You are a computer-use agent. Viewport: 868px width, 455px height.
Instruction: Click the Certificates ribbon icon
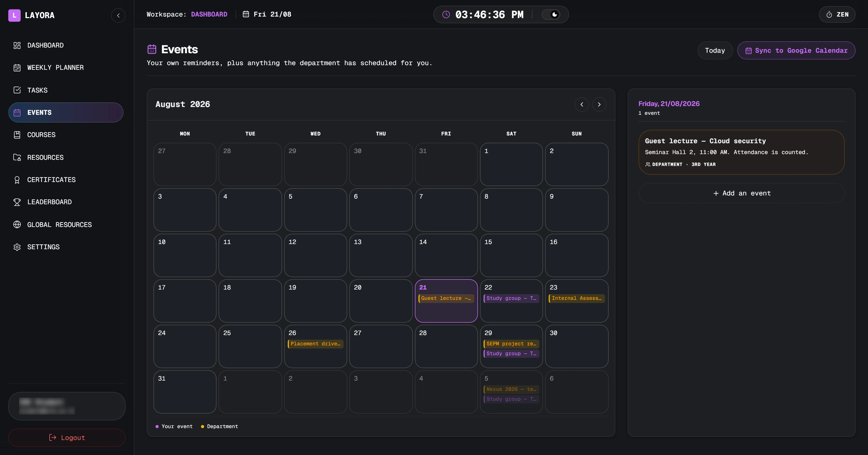(17, 180)
